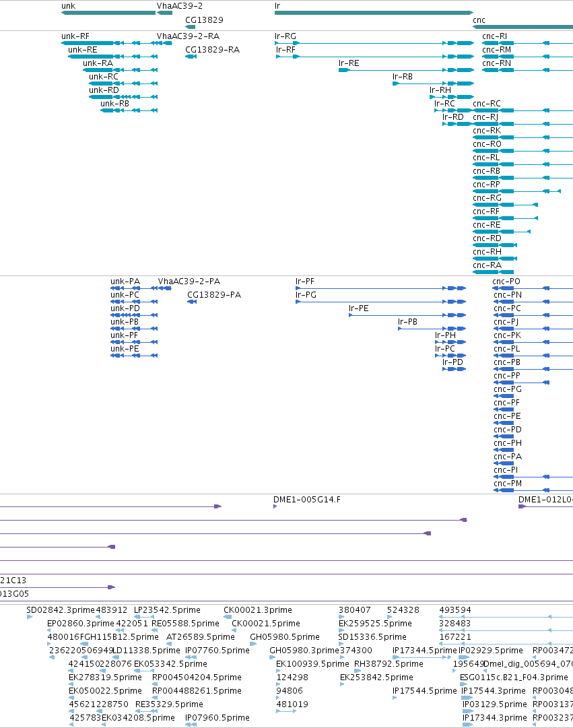
Task: Click transcript cnc-RJ label
Action: (485, 117)
